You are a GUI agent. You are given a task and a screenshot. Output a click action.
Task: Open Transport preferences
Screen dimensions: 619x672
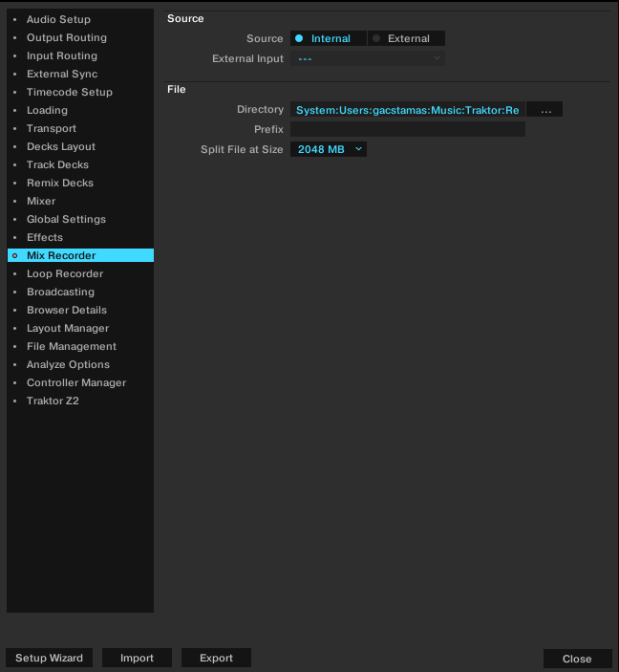(80, 129)
